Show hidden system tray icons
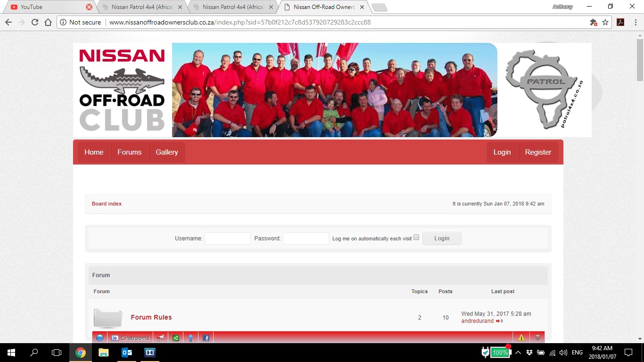 [x=518, y=353]
